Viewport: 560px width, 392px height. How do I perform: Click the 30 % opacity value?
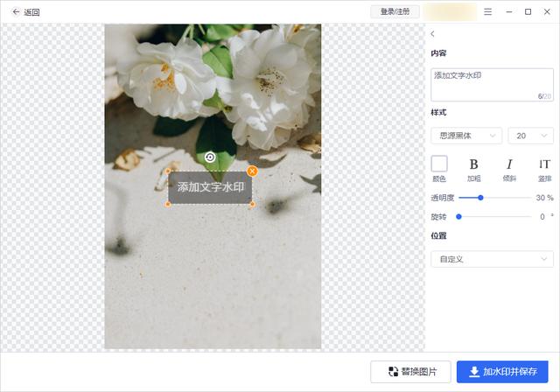[544, 198]
